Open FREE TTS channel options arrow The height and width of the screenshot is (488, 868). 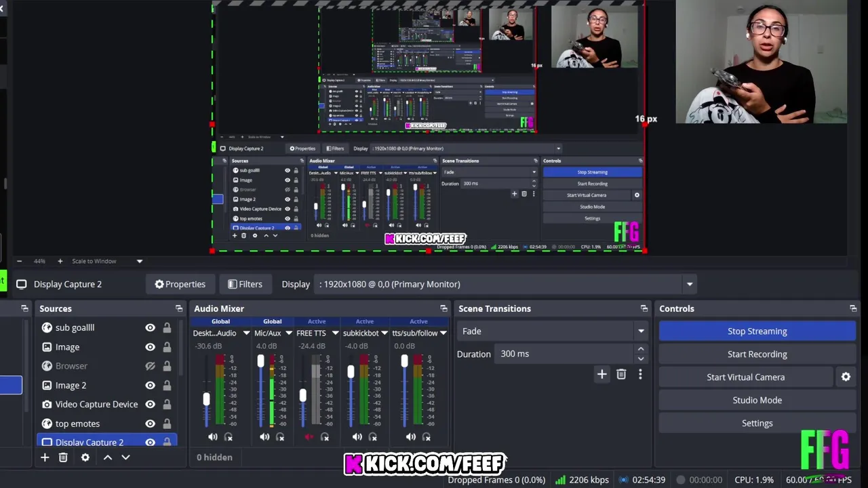click(x=334, y=333)
